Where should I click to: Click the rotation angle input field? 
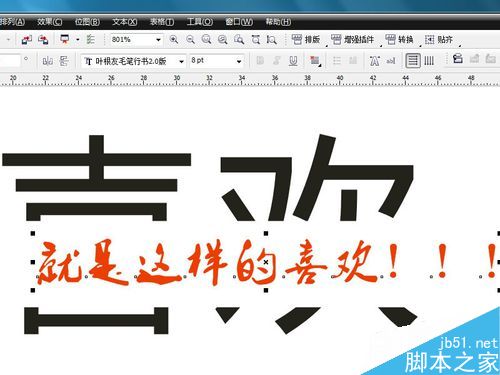coord(10,61)
